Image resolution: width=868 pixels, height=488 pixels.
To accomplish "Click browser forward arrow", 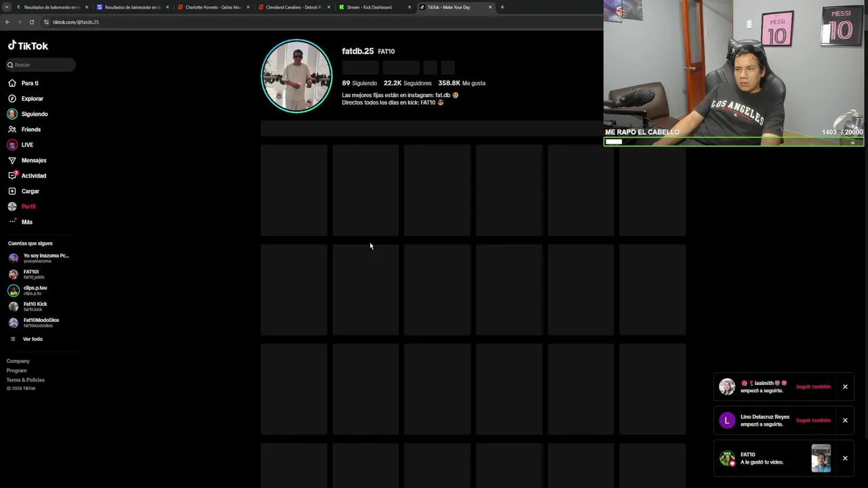I will (x=19, y=22).
